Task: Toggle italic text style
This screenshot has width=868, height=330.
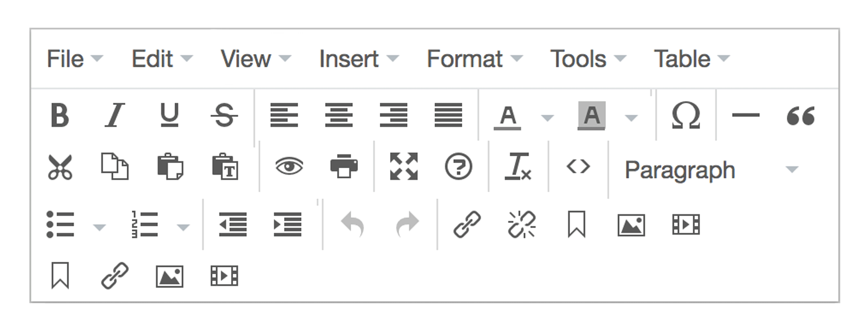Action: (114, 116)
